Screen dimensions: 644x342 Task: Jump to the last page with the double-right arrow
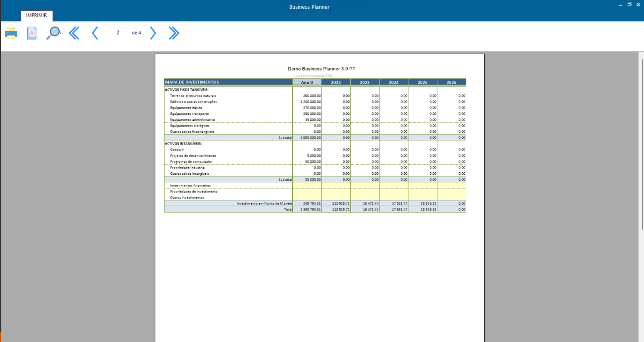[x=174, y=33]
